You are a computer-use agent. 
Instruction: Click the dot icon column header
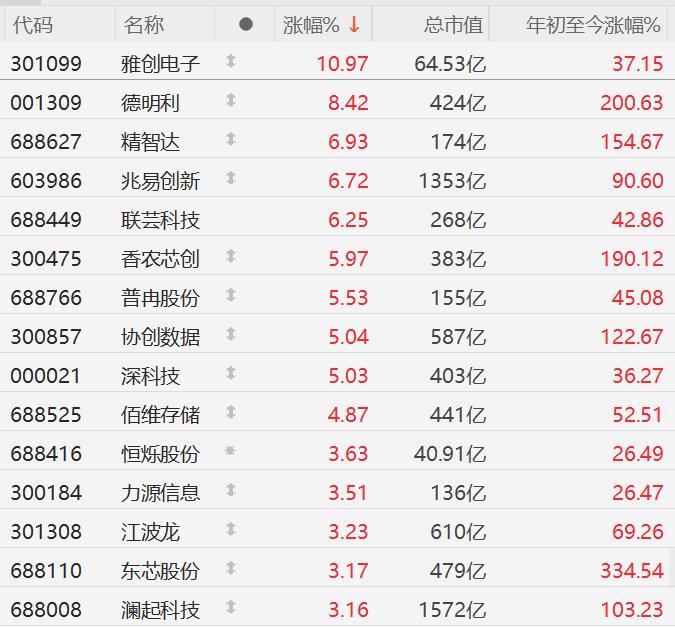246,24
